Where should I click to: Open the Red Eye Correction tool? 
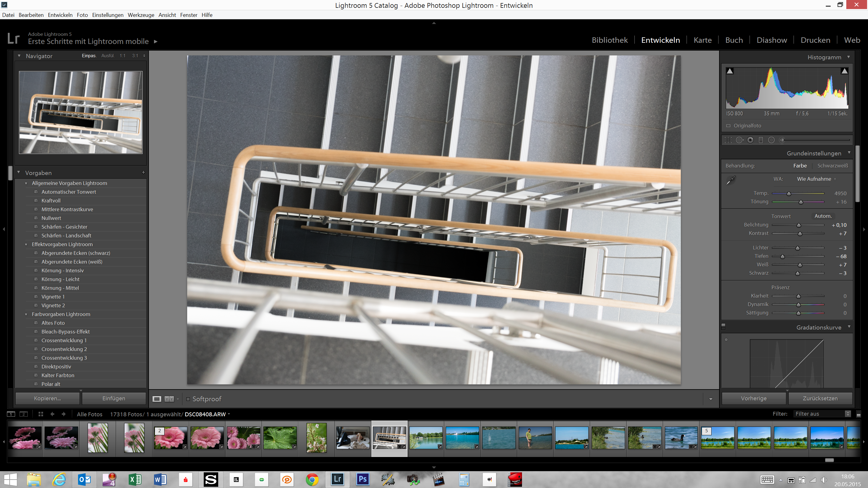point(750,140)
